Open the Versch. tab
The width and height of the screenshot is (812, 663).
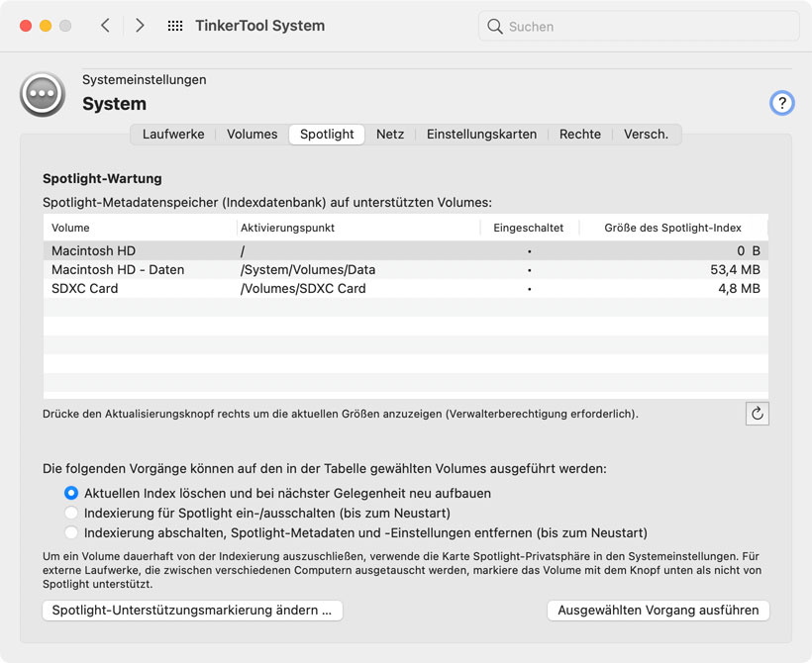coord(646,134)
